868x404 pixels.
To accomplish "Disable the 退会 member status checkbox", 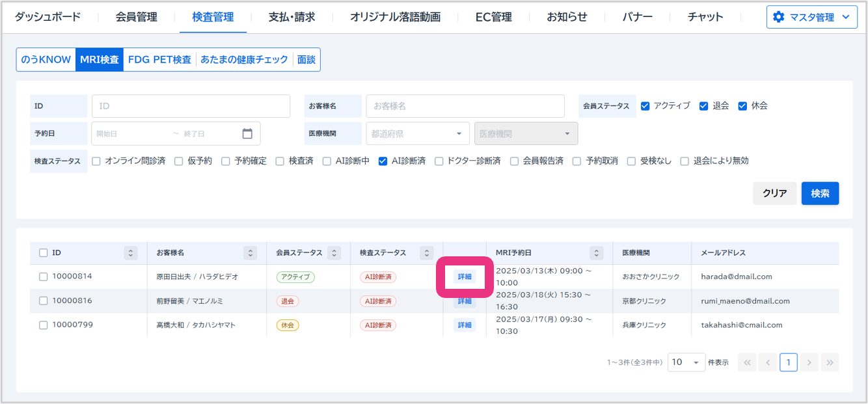I will [703, 106].
